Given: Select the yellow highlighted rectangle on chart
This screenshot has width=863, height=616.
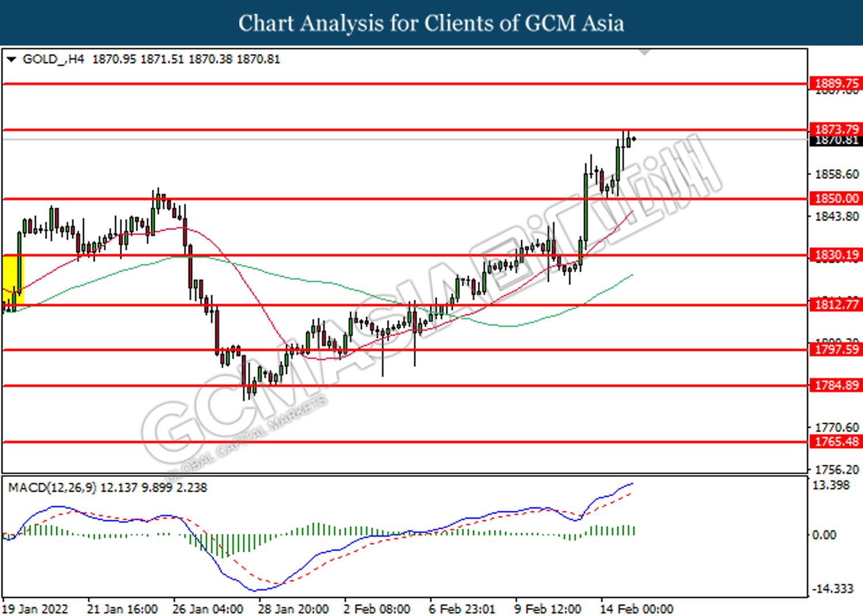Looking at the screenshot, I should point(13,280).
